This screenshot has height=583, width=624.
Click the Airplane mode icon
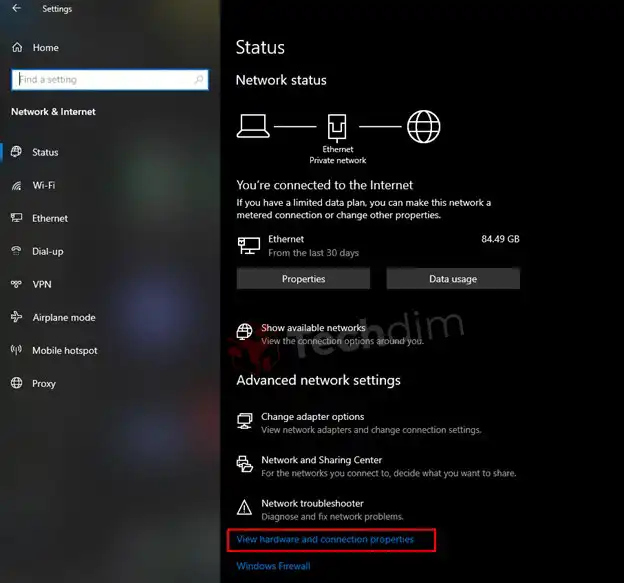click(17, 317)
